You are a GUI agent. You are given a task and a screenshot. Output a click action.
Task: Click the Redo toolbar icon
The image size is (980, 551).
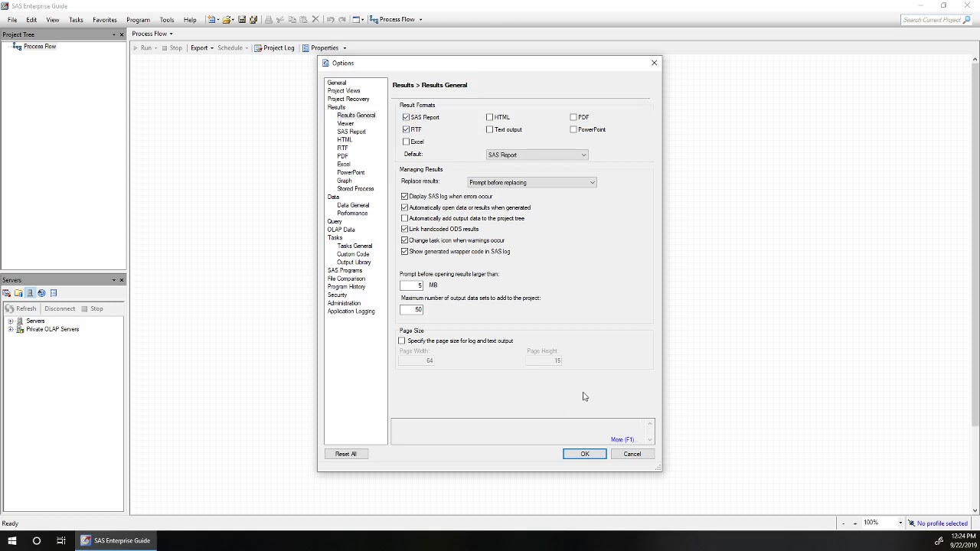tap(342, 19)
